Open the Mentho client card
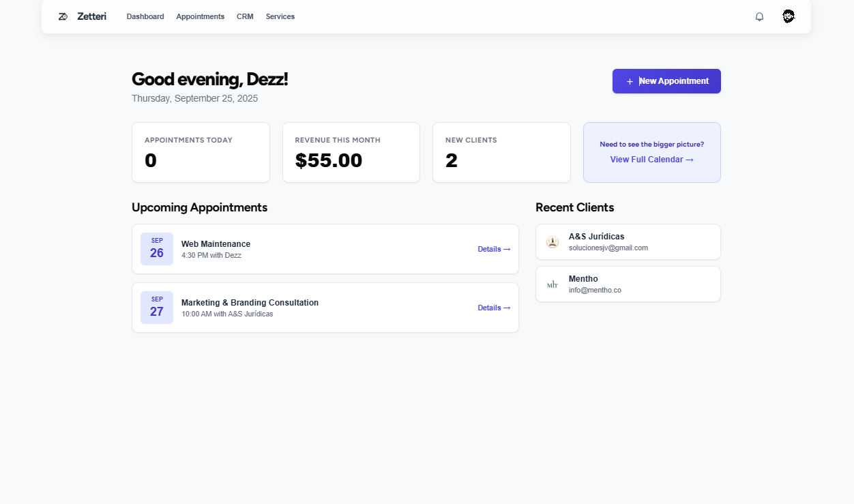The width and height of the screenshot is (854, 504). coord(628,284)
